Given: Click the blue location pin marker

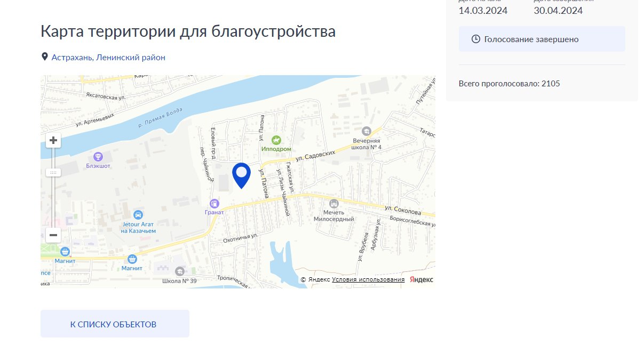Looking at the screenshot, I should (242, 175).
